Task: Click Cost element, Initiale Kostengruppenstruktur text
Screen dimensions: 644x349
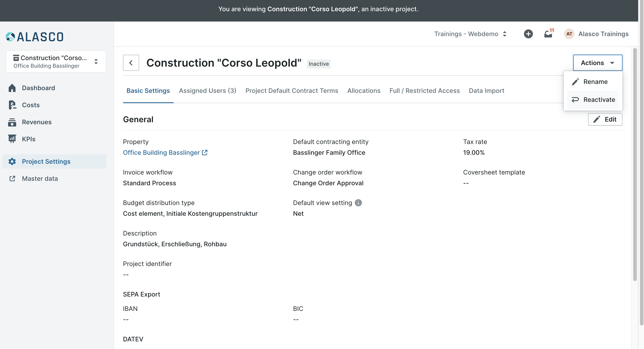Action: pos(190,213)
